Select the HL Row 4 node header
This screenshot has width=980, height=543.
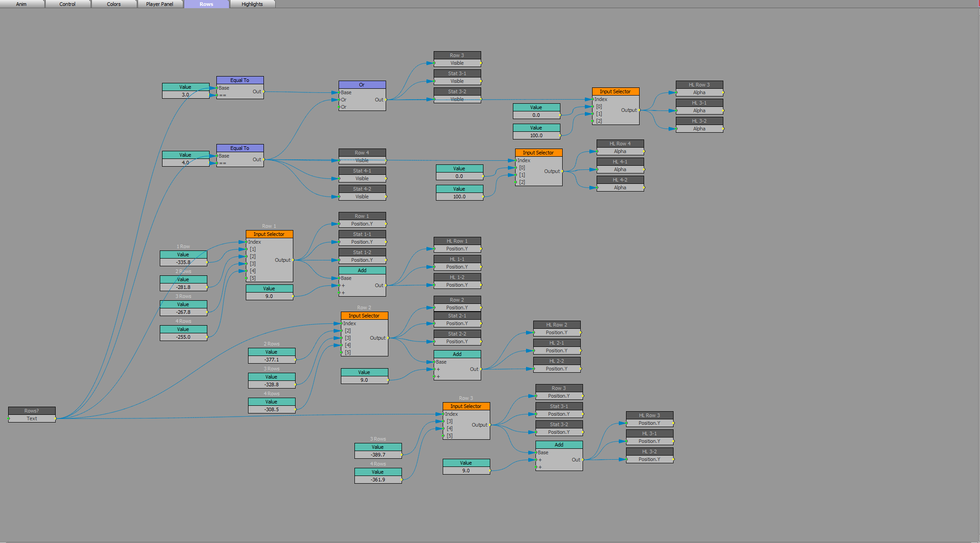tap(620, 144)
